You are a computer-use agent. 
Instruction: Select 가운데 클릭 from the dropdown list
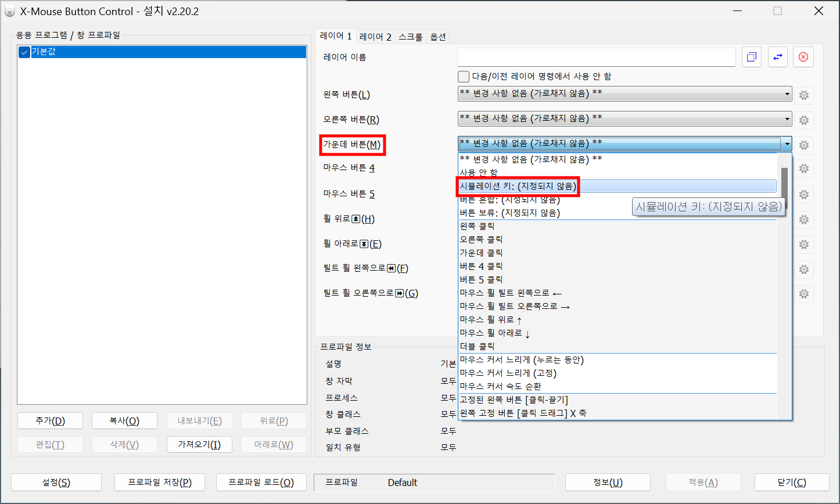pos(618,253)
